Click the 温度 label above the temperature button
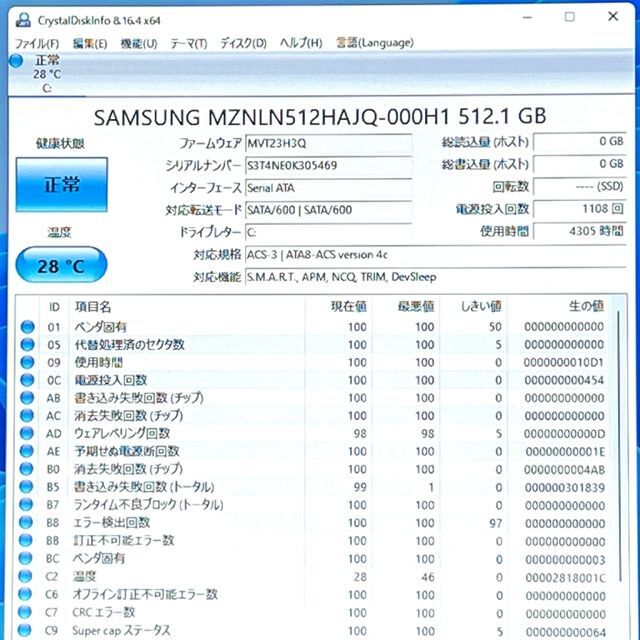The width and height of the screenshot is (640, 640). coord(60,233)
